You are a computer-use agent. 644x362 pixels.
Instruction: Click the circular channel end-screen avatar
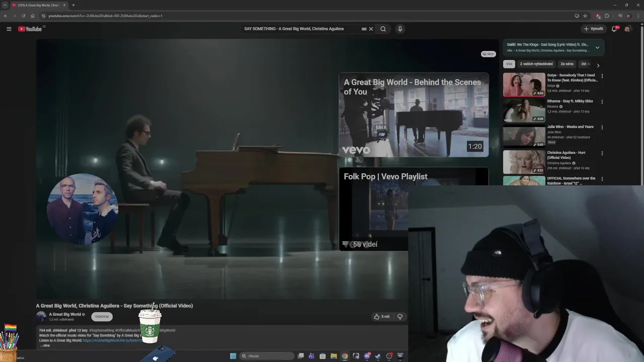coord(82,209)
